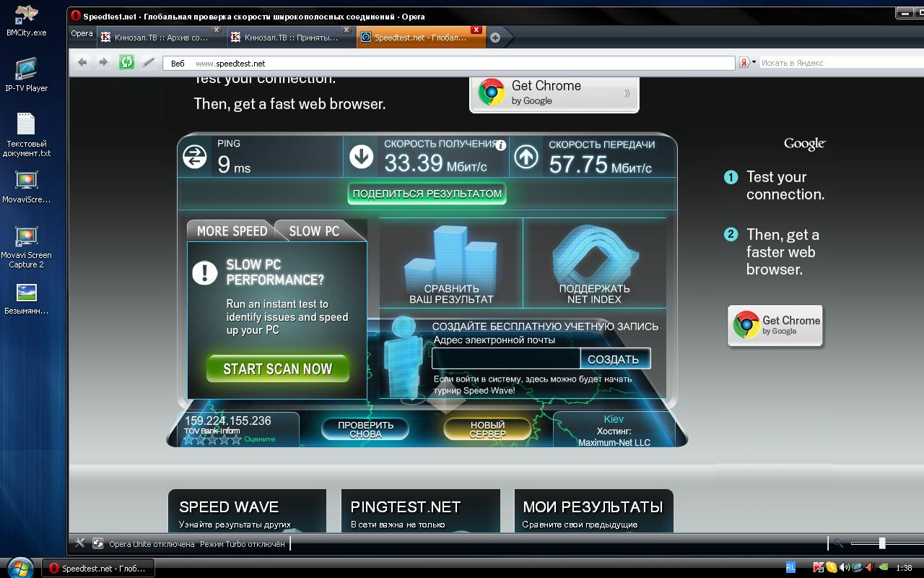Open the SPEED WAVE panel
Screen dimensions: 924x578
pyautogui.click(x=247, y=511)
